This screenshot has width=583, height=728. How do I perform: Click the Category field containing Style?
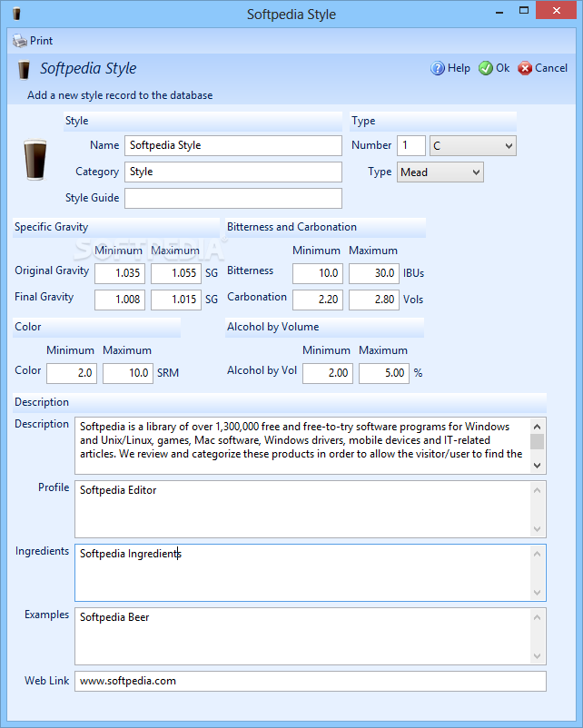[233, 172]
